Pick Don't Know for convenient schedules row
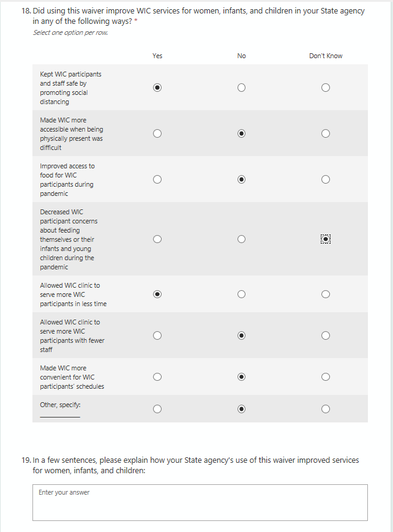This screenshot has width=393, height=532. coord(326,377)
